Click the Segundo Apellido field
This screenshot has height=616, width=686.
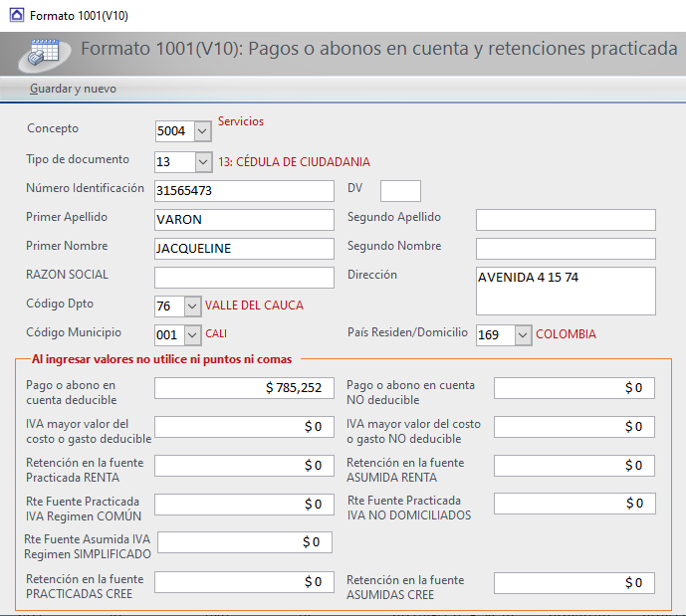pyautogui.click(x=566, y=220)
